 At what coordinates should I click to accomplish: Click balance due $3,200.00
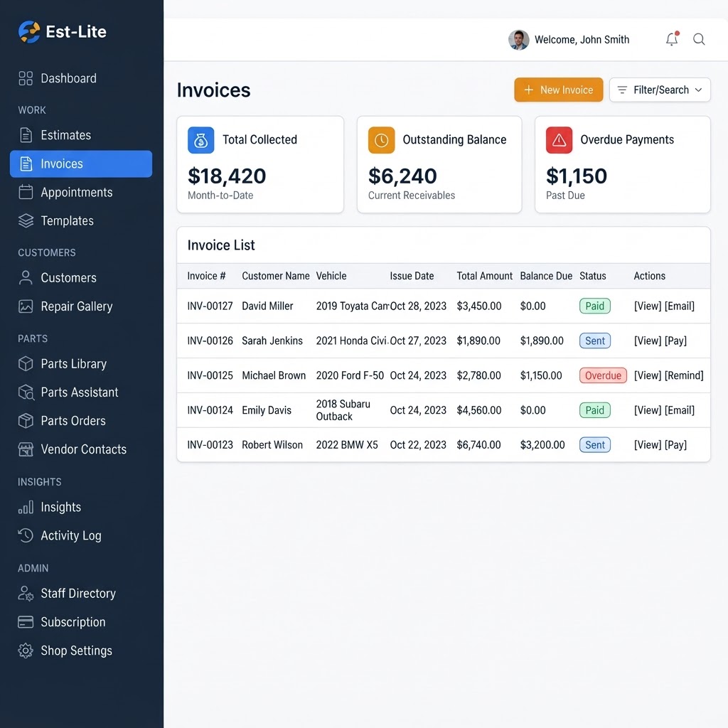click(542, 445)
